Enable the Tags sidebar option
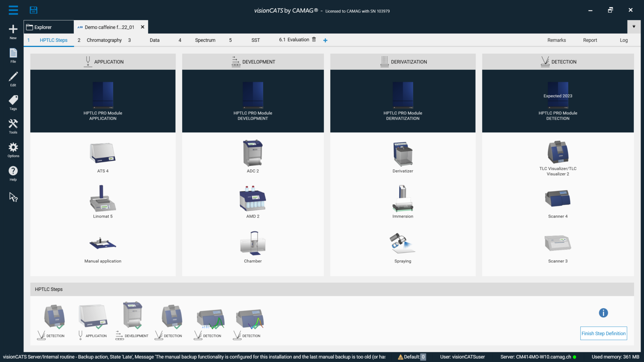Image resolution: width=644 pixels, height=362 pixels. (13, 102)
